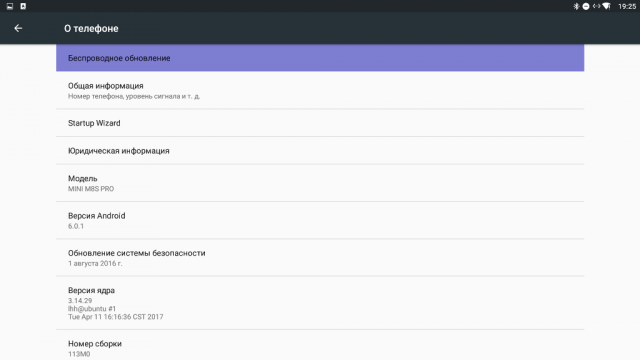Open Юридическая информация

coord(320,151)
